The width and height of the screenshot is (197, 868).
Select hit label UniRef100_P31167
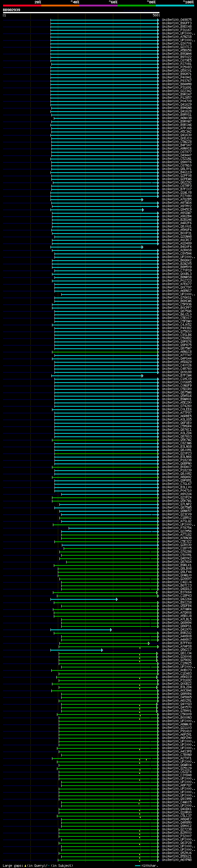[176, 30]
